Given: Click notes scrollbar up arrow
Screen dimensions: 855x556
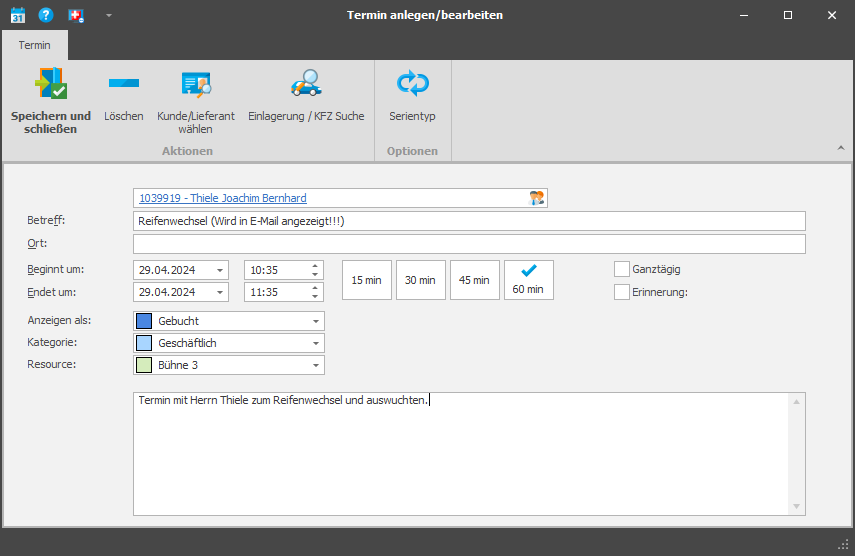Looking at the screenshot, I should tap(796, 402).
